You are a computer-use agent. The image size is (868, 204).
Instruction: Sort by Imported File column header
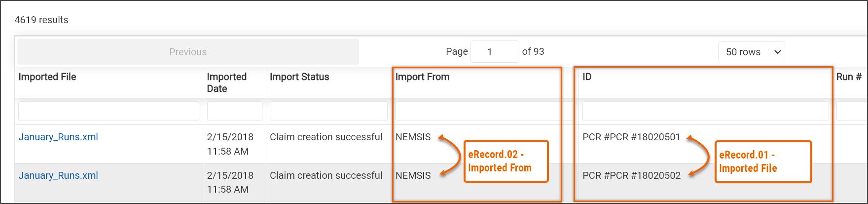[x=47, y=77]
